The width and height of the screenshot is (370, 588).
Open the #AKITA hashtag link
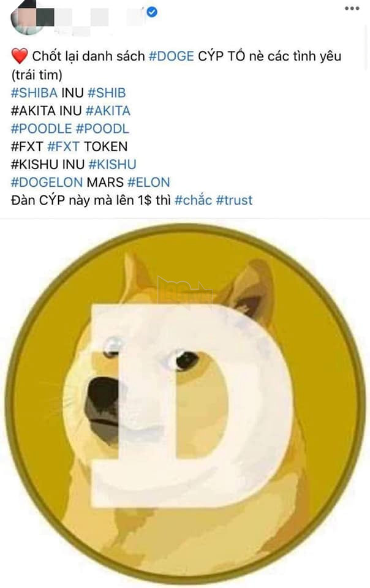point(108,111)
